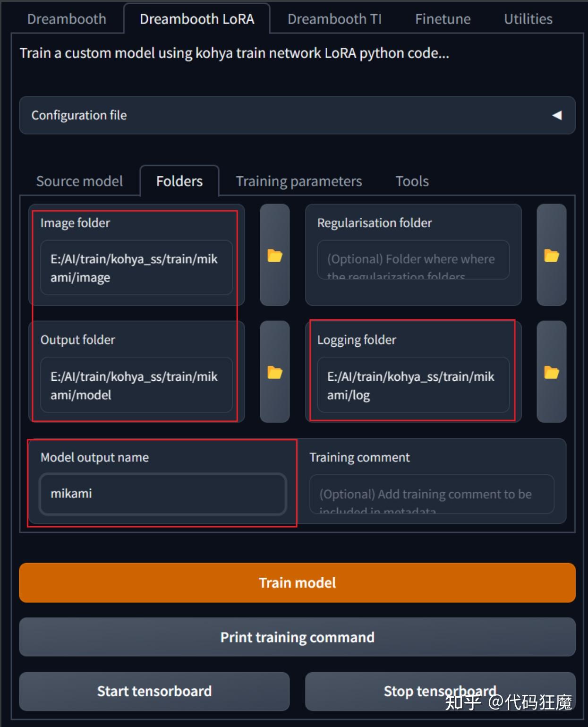This screenshot has width=588, height=727.
Task: Open the Training parameters sub-tab
Action: (299, 181)
